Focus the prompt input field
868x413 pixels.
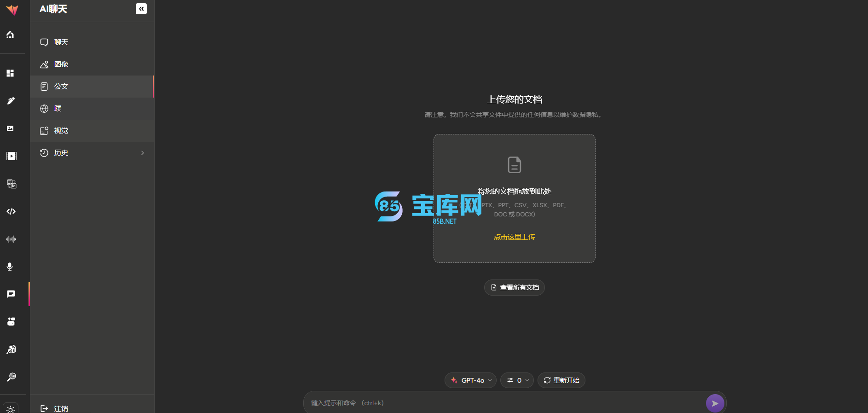pos(504,403)
